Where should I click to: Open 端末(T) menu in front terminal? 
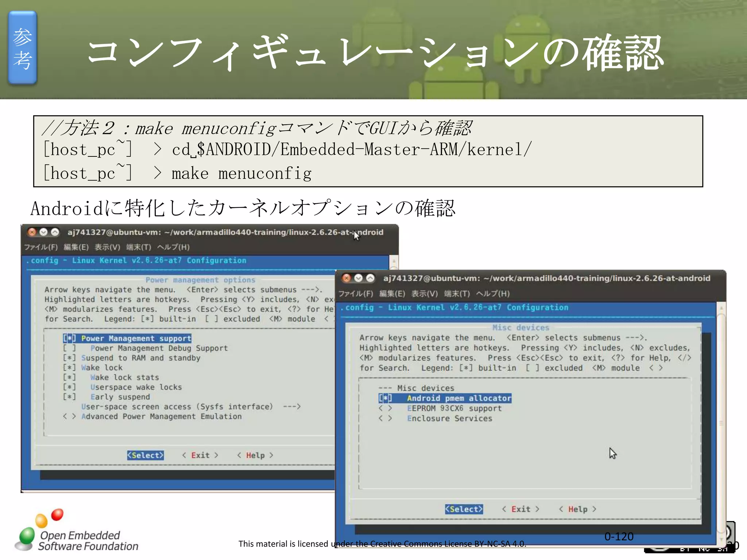tap(457, 293)
